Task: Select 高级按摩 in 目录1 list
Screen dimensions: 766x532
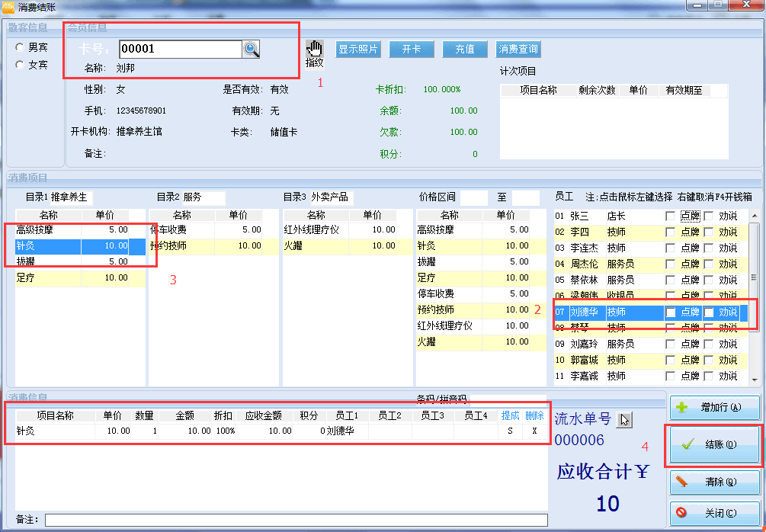Action: pos(80,229)
